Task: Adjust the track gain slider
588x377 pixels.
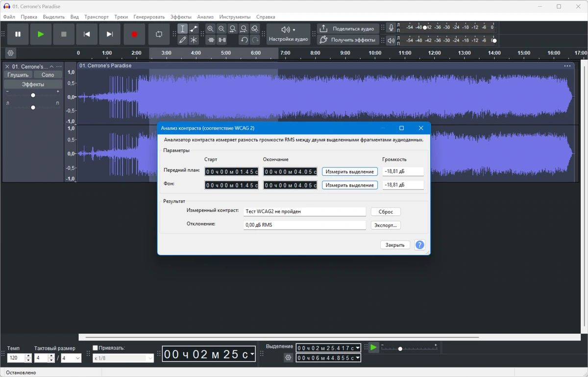Action: [33, 95]
